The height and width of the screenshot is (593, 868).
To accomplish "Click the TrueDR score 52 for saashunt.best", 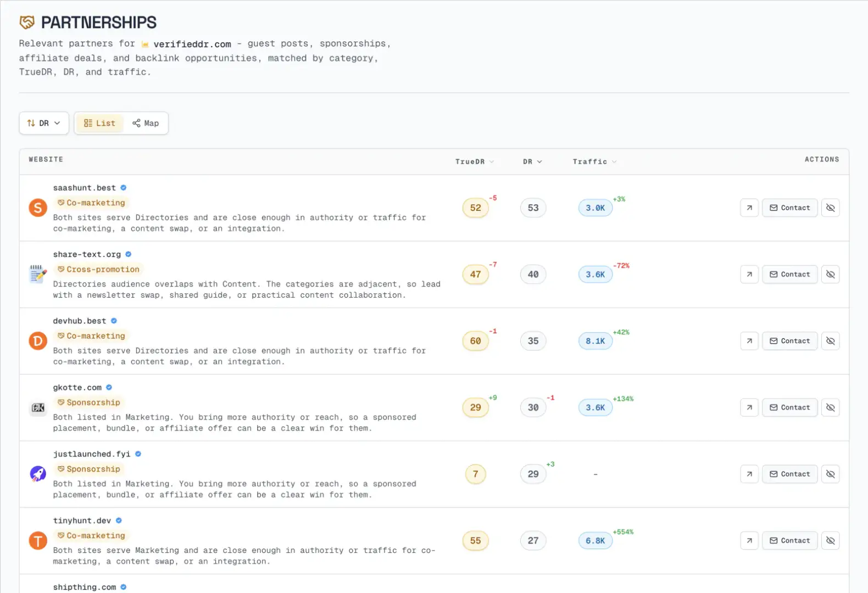I will (x=475, y=208).
